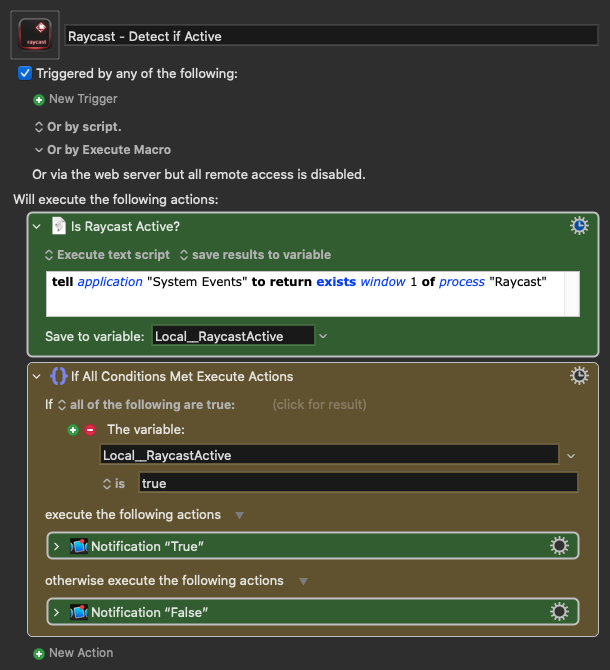The height and width of the screenshot is (670, 610).
Task: Edit the 'true' comparison value field
Action: coord(358,483)
